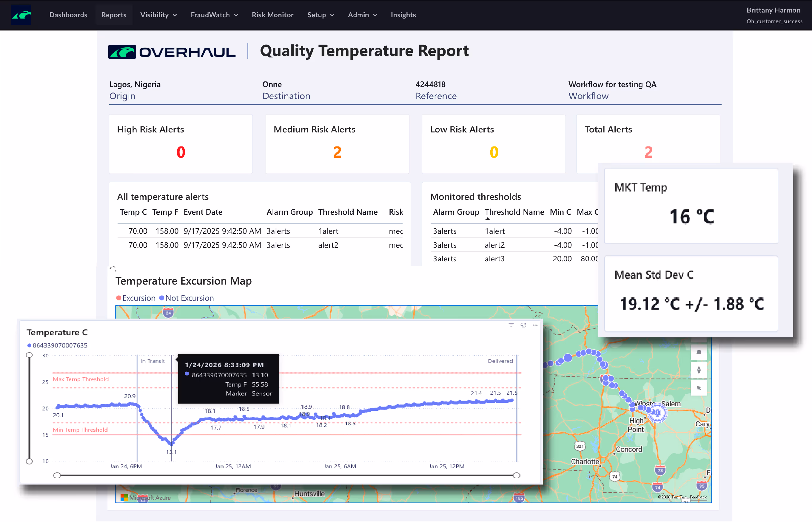Expand the Visibility dropdown menu
The image size is (812, 522).
(158, 15)
